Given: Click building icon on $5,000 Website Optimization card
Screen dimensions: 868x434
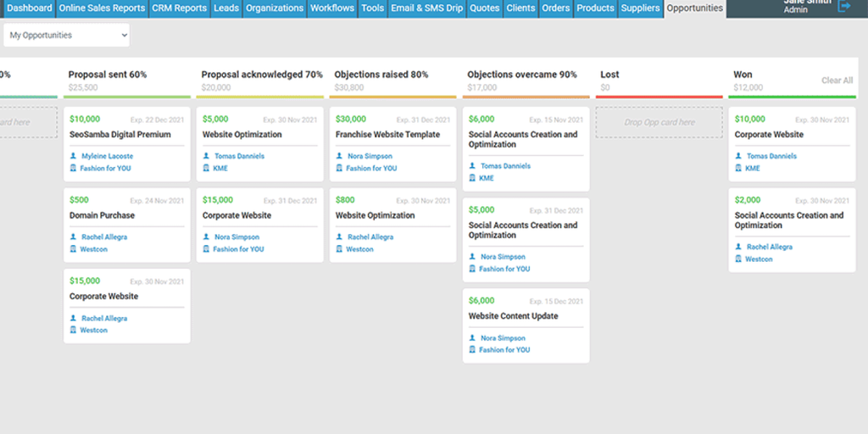Looking at the screenshot, I should pos(207,168).
